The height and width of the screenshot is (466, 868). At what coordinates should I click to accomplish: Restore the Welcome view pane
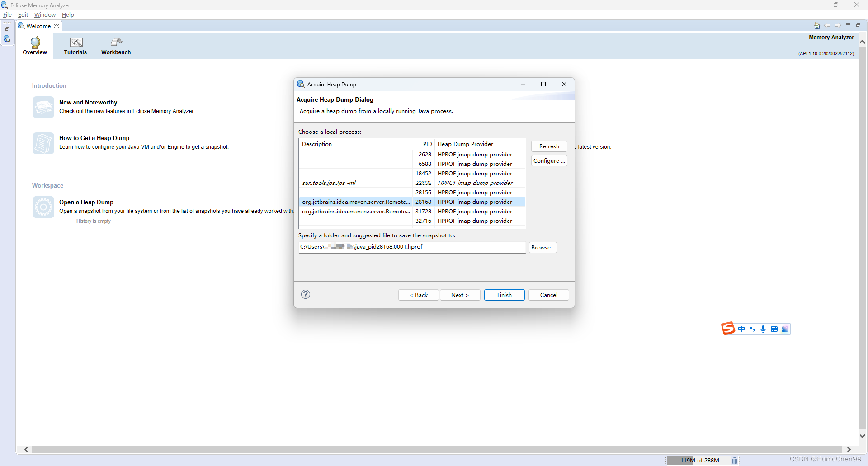(x=858, y=25)
